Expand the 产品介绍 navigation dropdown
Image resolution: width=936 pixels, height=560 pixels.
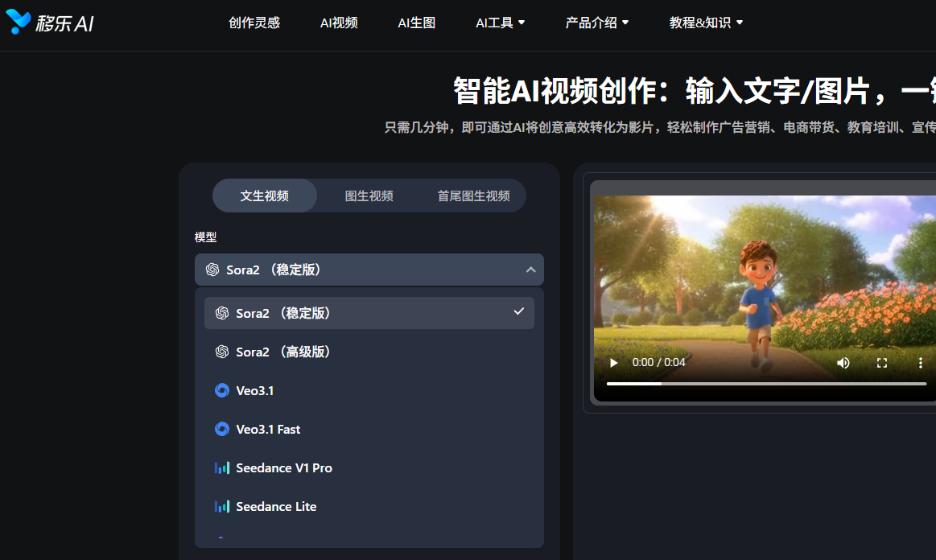pyautogui.click(x=596, y=23)
